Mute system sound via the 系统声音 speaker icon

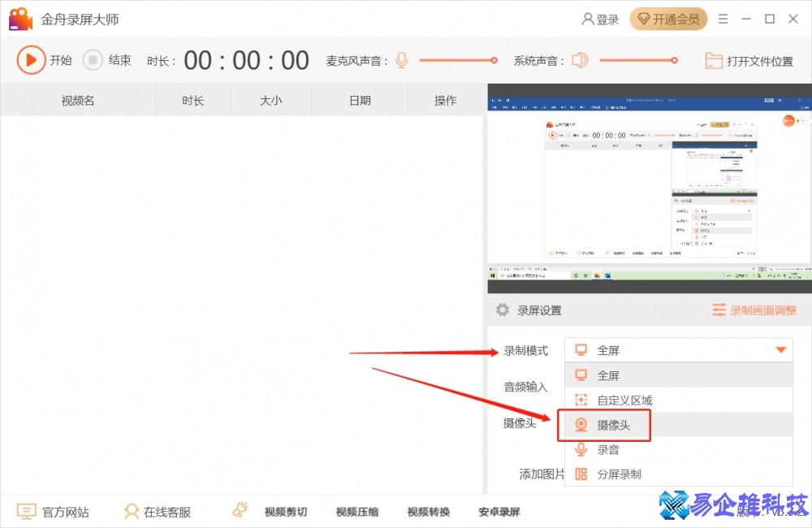(580, 59)
